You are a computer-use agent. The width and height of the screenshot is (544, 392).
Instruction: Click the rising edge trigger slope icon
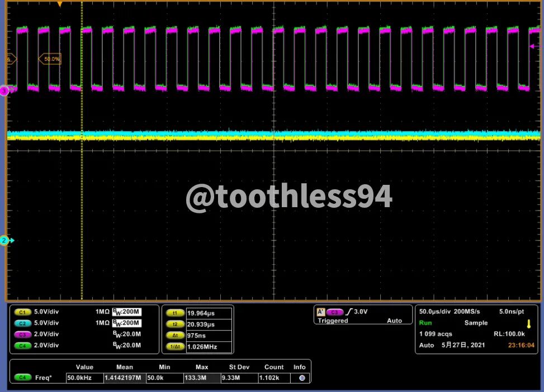(349, 312)
